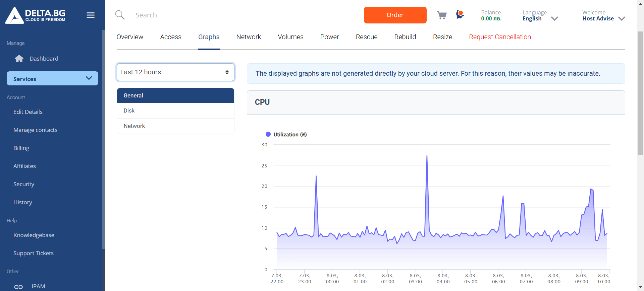Screen dimensions: 644x291
Task: Select the Network graph category in list
Action: (175, 126)
